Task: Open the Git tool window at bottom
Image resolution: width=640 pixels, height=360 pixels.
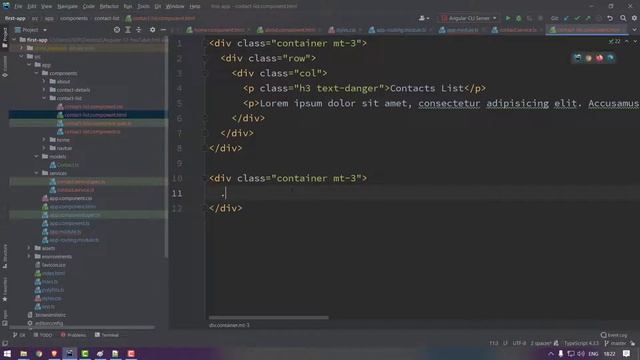Action: 19,335
